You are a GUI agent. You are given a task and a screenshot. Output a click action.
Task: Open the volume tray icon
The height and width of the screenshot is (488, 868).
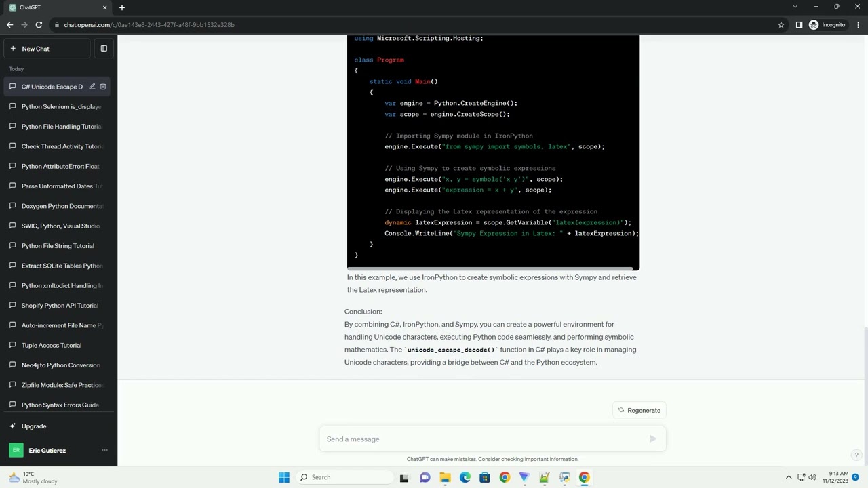pos(812,477)
